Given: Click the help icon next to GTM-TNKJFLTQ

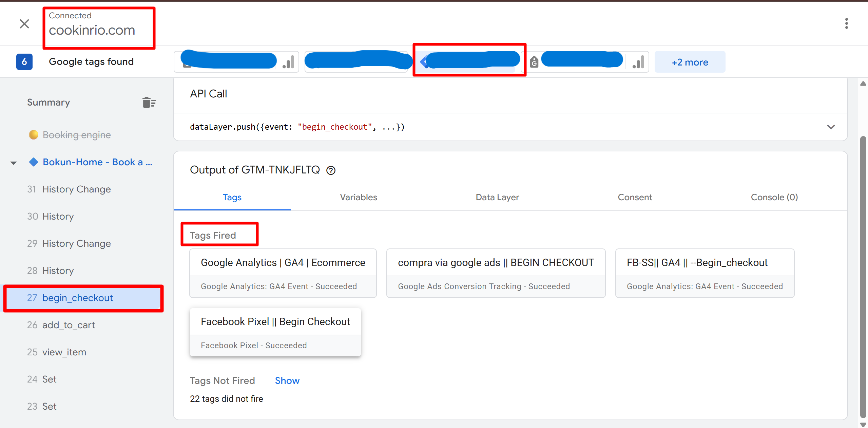Looking at the screenshot, I should [331, 170].
